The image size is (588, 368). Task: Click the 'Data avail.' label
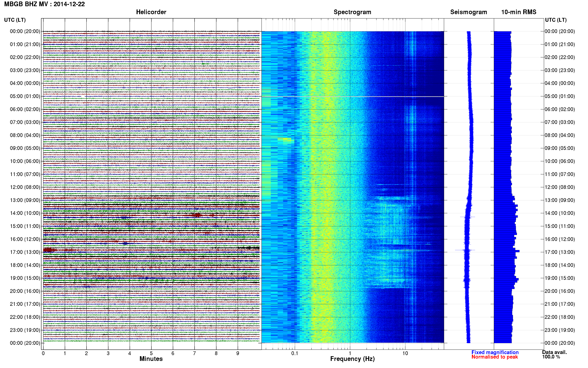(x=555, y=352)
